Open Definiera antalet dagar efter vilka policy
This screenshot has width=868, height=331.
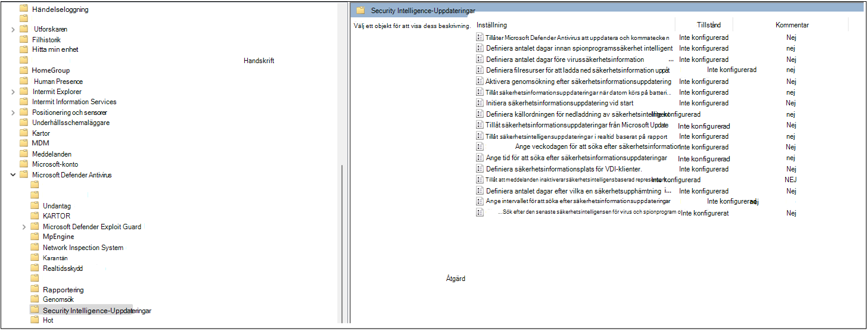click(x=578, y=191)
